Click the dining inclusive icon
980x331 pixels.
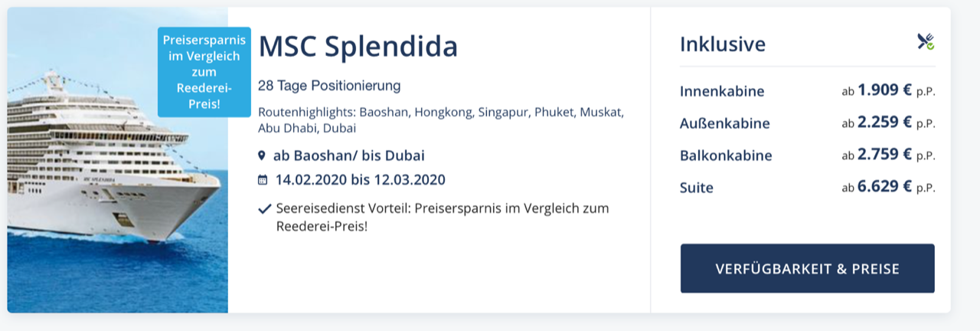926,42
